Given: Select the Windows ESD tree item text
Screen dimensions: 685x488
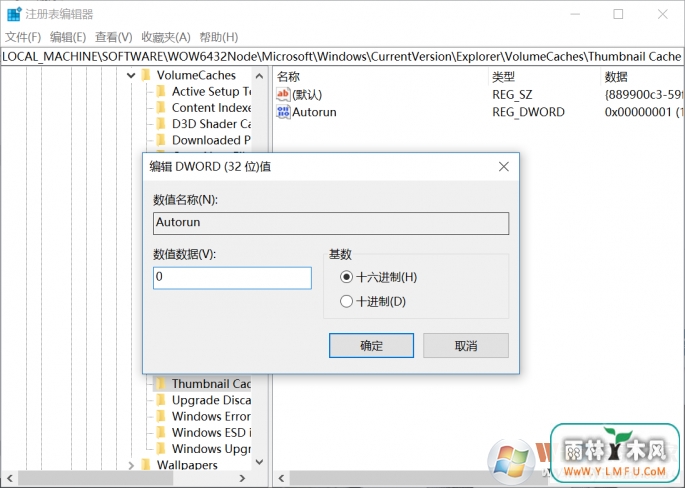Looking at the screenshot, I should 211,432.
